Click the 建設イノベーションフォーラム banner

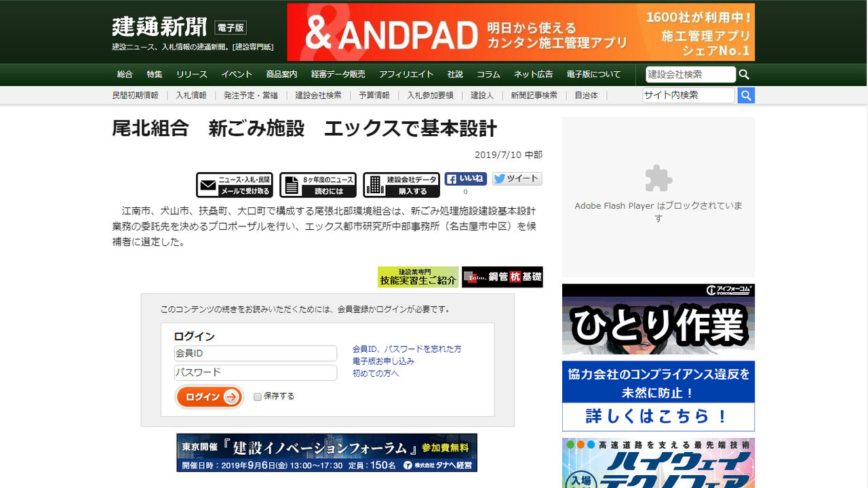(x=327, y=453)
